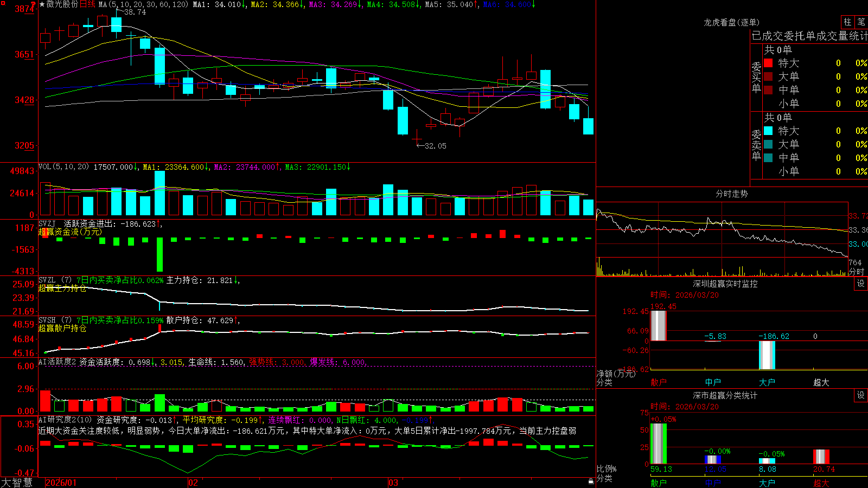Select 大户 category in 实时监控 panel
This screenshot has height=488, width=868.
[x=767, y=382]
